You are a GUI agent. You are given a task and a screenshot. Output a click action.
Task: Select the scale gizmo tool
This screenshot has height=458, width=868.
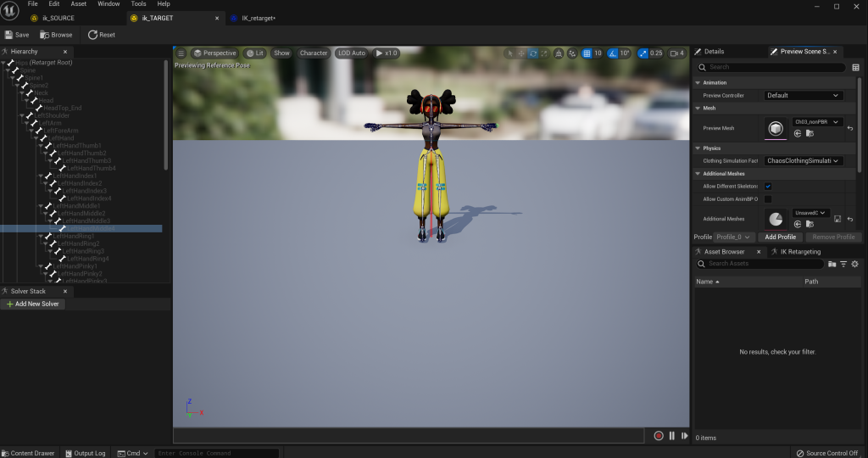point(544,53)
